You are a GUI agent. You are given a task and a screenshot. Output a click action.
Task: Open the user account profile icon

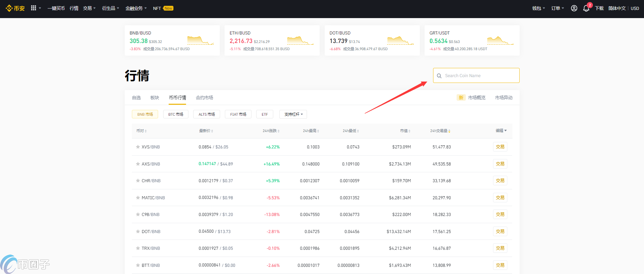pos(574,8)
